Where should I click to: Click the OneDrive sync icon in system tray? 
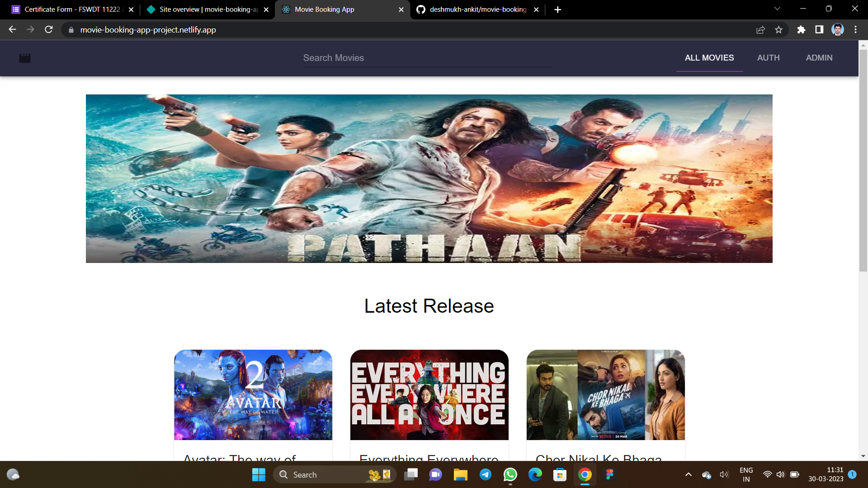706,475
